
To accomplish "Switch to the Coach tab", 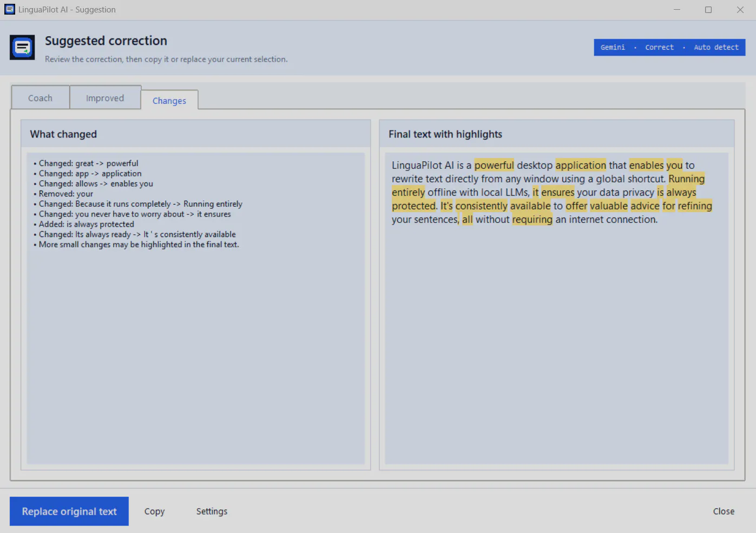I will [41, 98].
